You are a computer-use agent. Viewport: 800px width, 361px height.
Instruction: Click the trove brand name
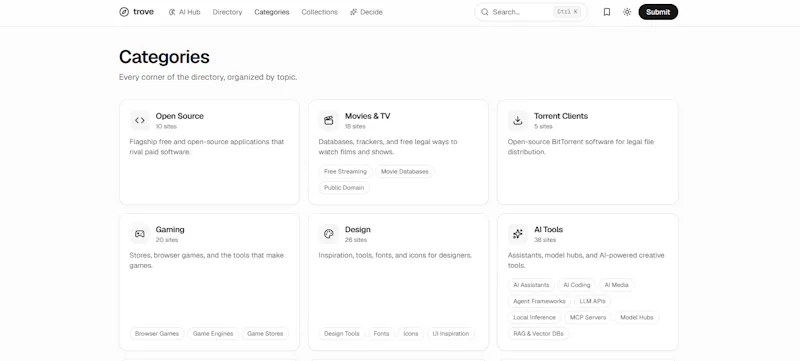click(143, 12)
